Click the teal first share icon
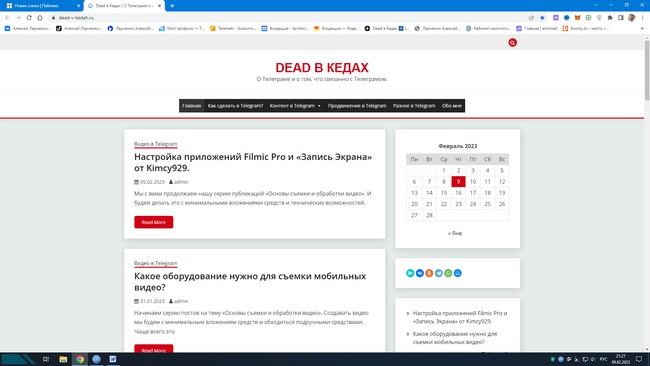The height and width of the screenshot is (366, 650). coord(410,273)
